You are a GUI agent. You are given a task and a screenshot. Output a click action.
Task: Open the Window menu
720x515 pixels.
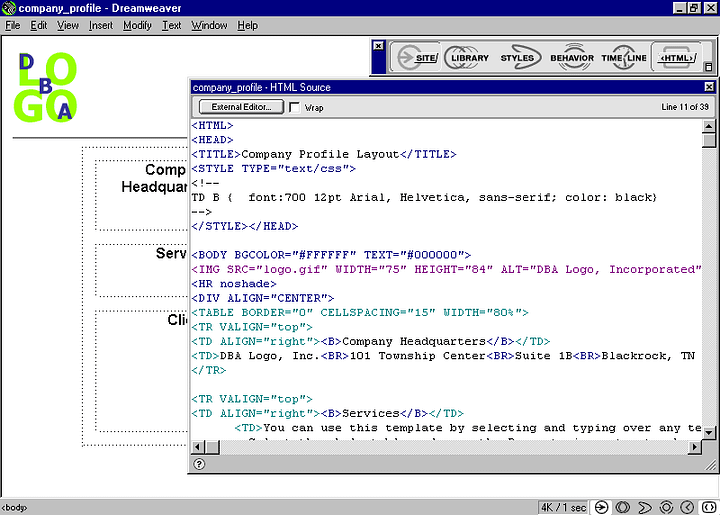pyautogui.click(x=209, y=25)
